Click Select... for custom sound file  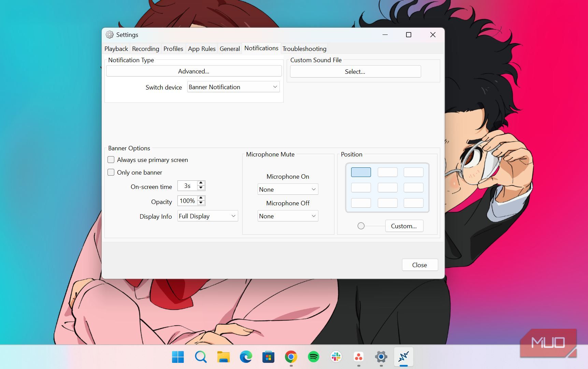click(355, 71)
